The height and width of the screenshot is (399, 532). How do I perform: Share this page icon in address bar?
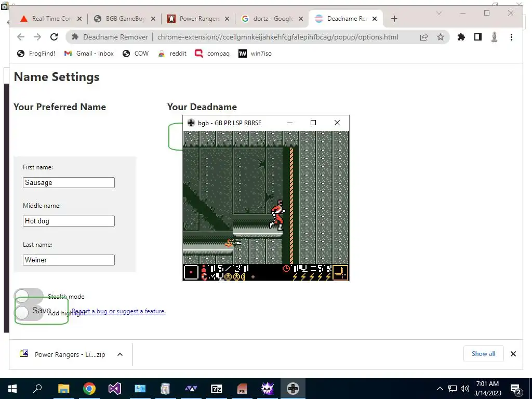point(424,37)
